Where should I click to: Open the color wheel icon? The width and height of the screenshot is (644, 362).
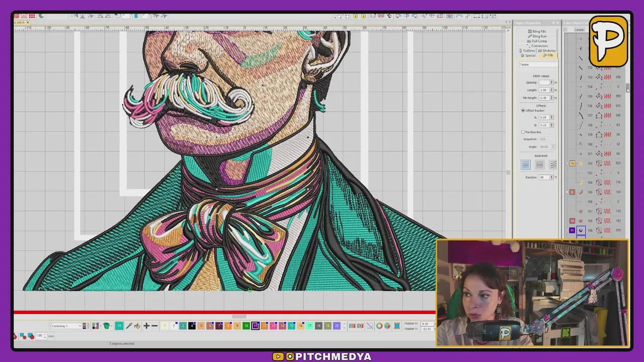pos(379,326)
